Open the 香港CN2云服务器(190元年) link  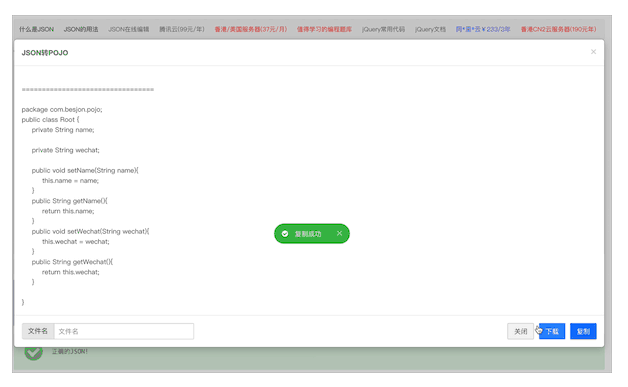(558, 29)
